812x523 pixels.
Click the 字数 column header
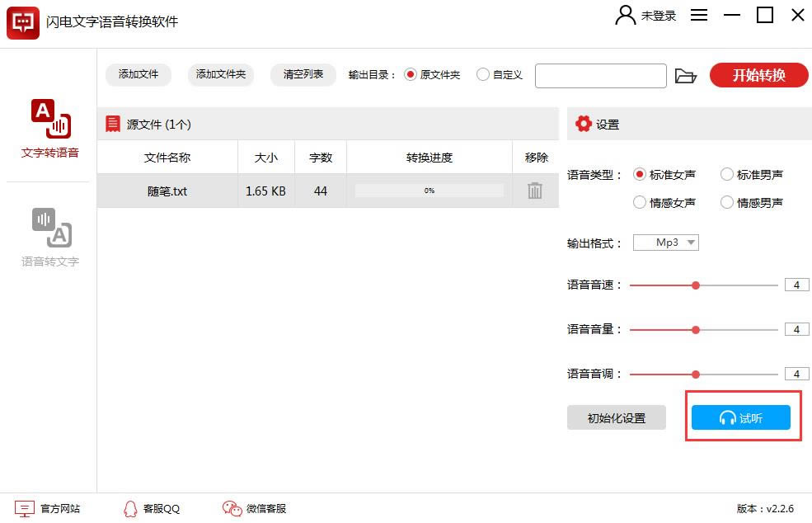(321, 158)
